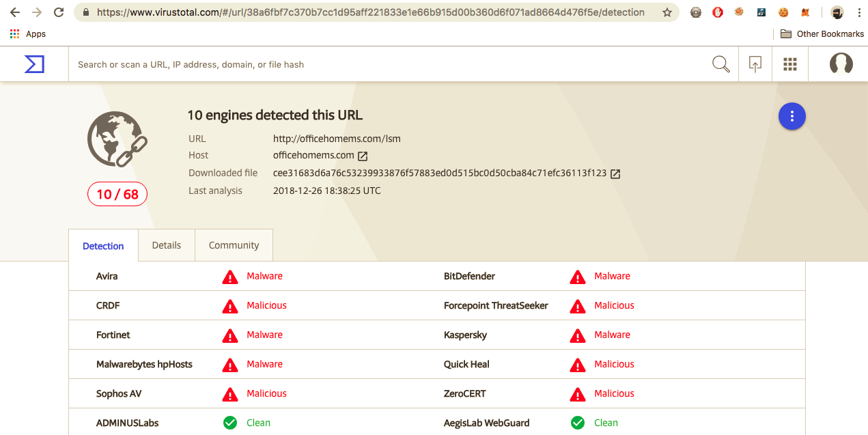Click the 10 / 68 detection score badge
This screenshot has height=435, width=868.
tap(117, 195)
